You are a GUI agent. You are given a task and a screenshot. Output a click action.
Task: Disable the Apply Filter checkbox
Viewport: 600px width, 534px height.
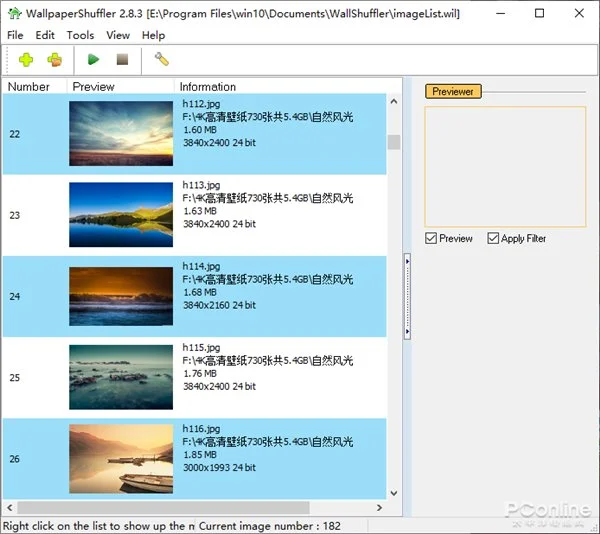493,239
